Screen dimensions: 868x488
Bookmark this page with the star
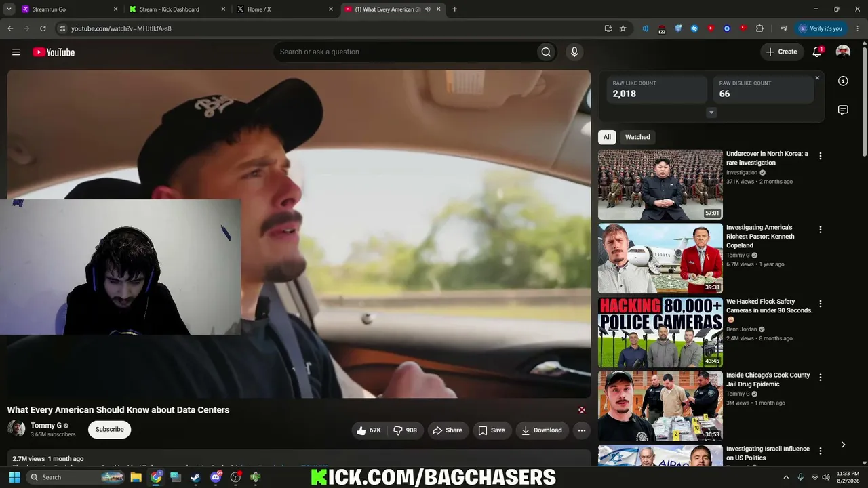point(623,28)
